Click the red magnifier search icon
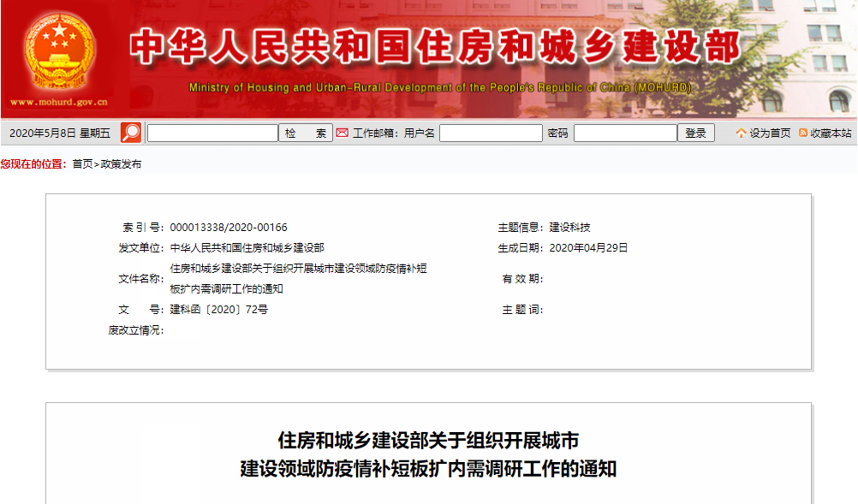The height and width of the screenshot is (504, 858). click(x=131, y=133)
